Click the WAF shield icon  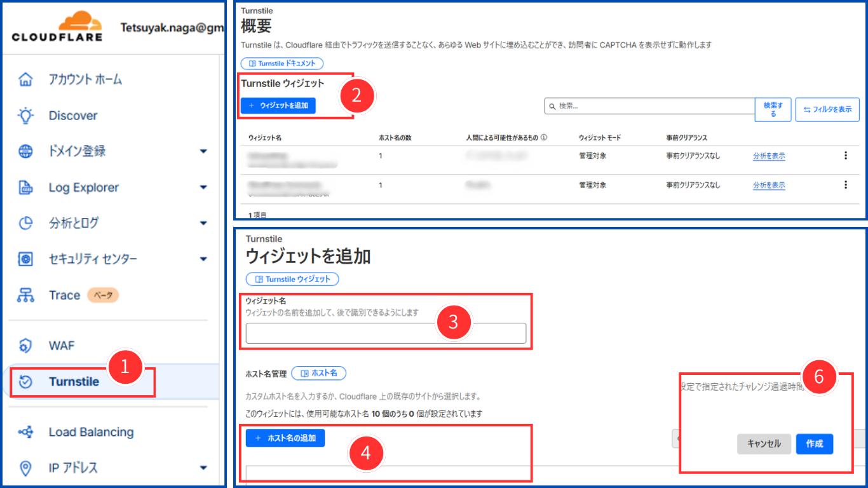pyautogui.click(x=25, y=345)
